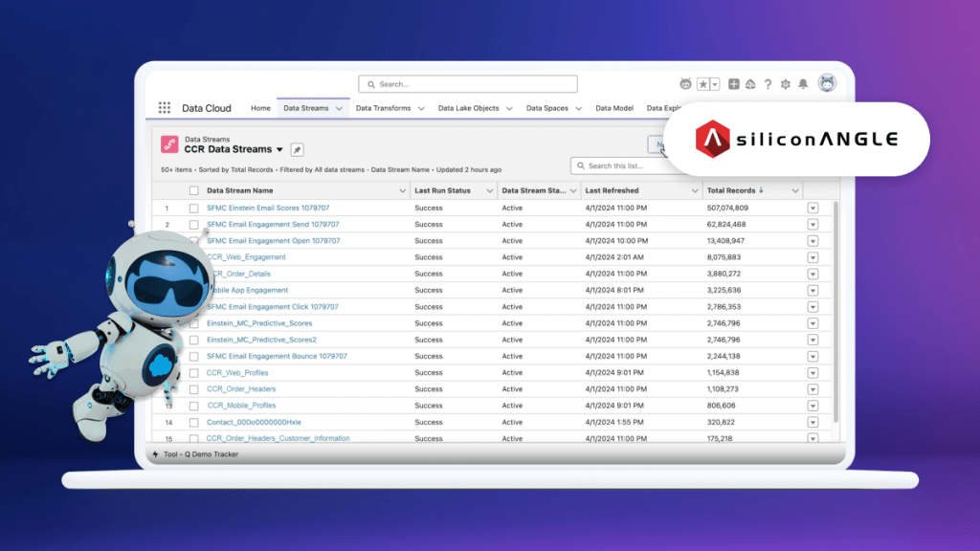Viewport: 980px width, 551px height.
Task: Open the Trailhead cloud icon
Action: click(x=750, y=84)
